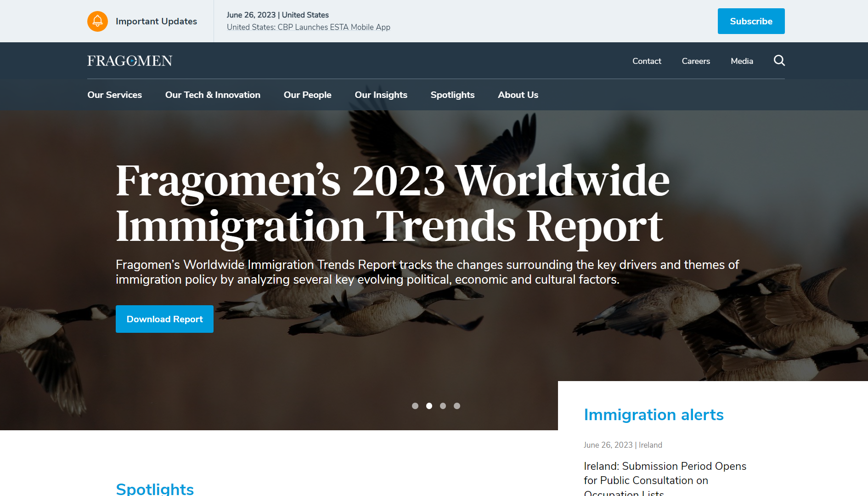Open the Our Insights menu

(x=381, y=95)
